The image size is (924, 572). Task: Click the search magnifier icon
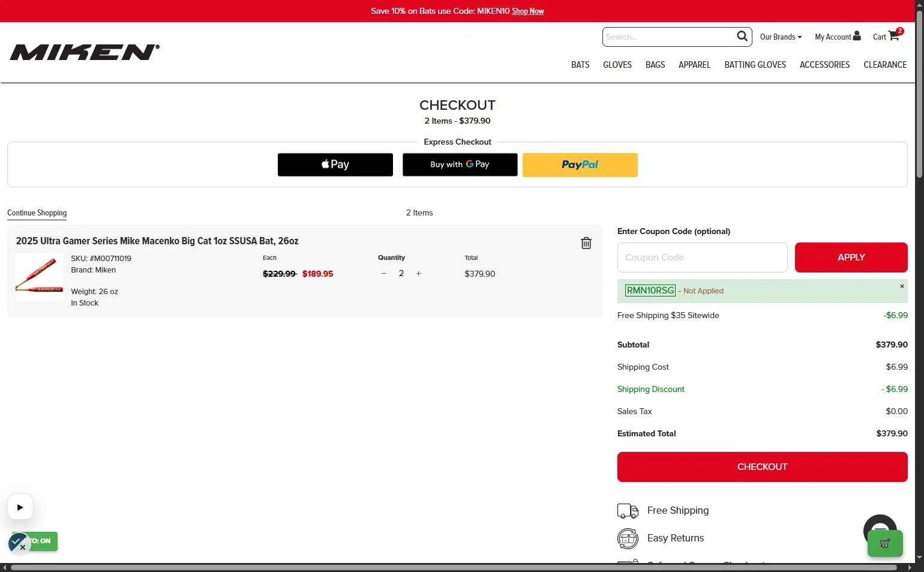(742, 36)
